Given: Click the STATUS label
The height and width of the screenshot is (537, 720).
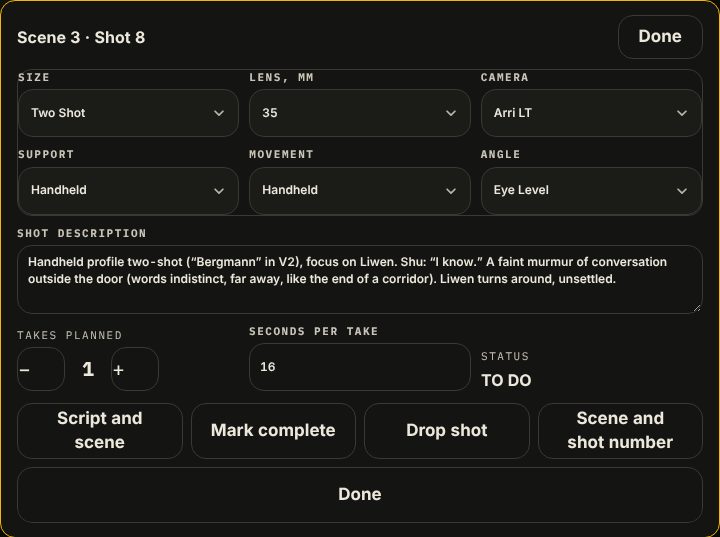Looking at the screenshot, I should [505, 356].
